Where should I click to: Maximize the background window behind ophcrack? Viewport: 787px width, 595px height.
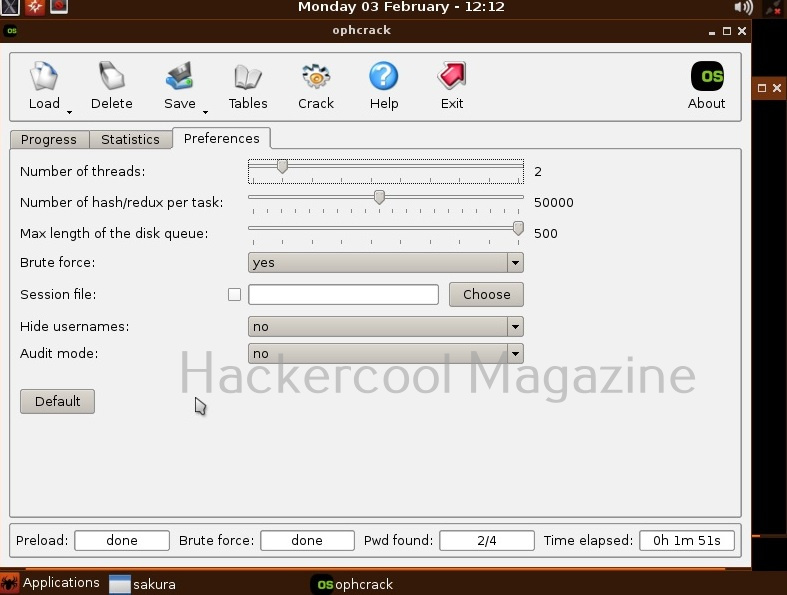click(762, 88)
